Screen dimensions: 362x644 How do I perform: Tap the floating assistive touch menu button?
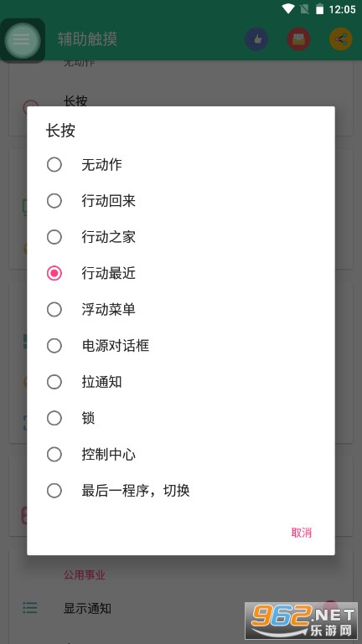(22, 40)
